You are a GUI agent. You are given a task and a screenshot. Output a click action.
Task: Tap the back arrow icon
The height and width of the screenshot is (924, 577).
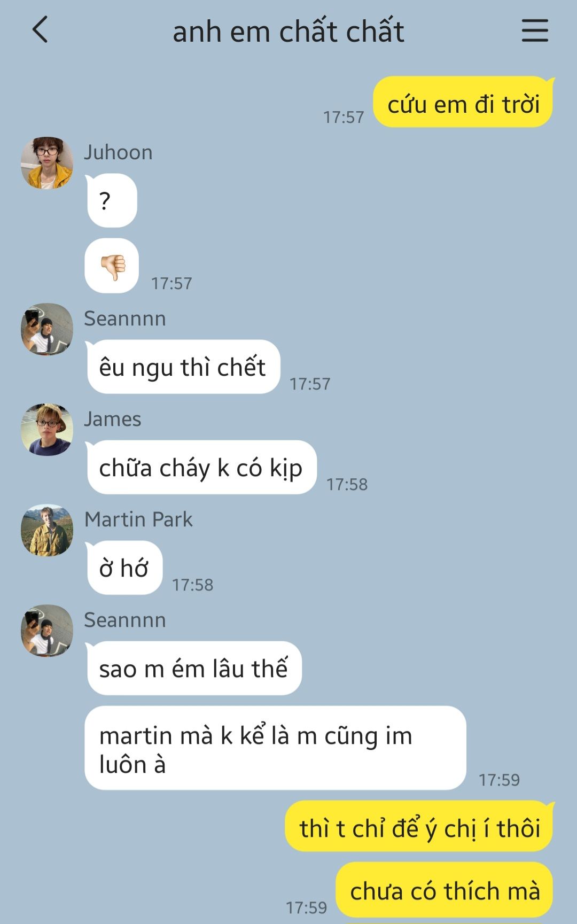pos(40,29)
